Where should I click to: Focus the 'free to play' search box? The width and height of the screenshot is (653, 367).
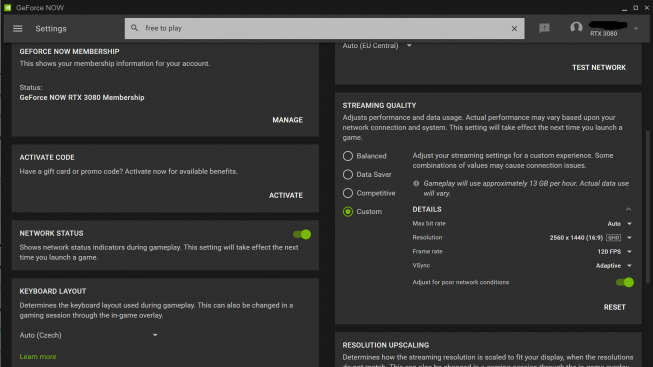click(324, 28)
